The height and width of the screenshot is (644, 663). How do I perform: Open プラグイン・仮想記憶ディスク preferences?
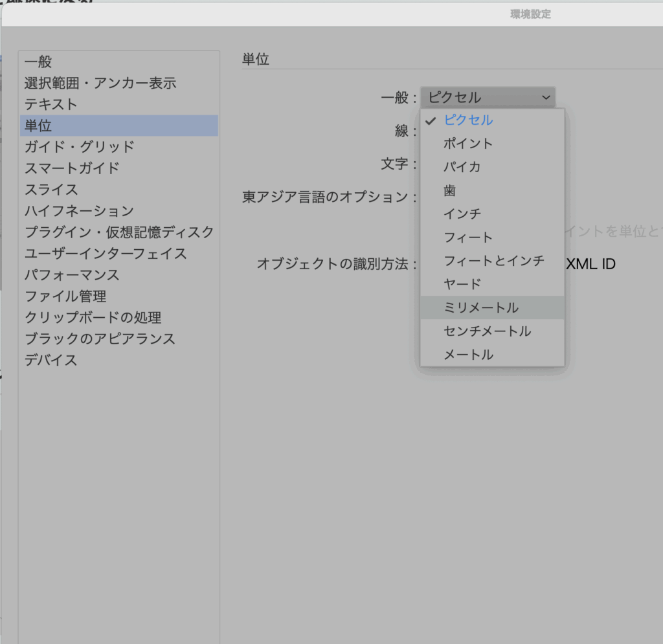pos(119,232)
